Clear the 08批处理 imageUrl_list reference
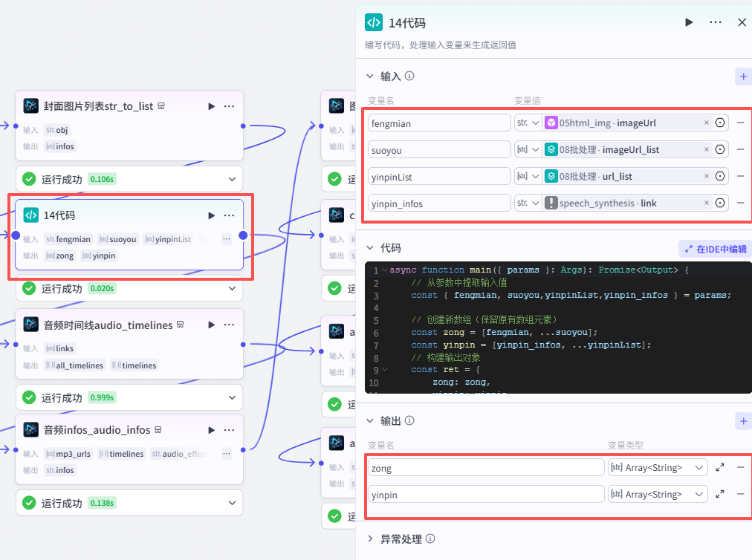This screenshot has width=752, height=560. coord(707,150)
